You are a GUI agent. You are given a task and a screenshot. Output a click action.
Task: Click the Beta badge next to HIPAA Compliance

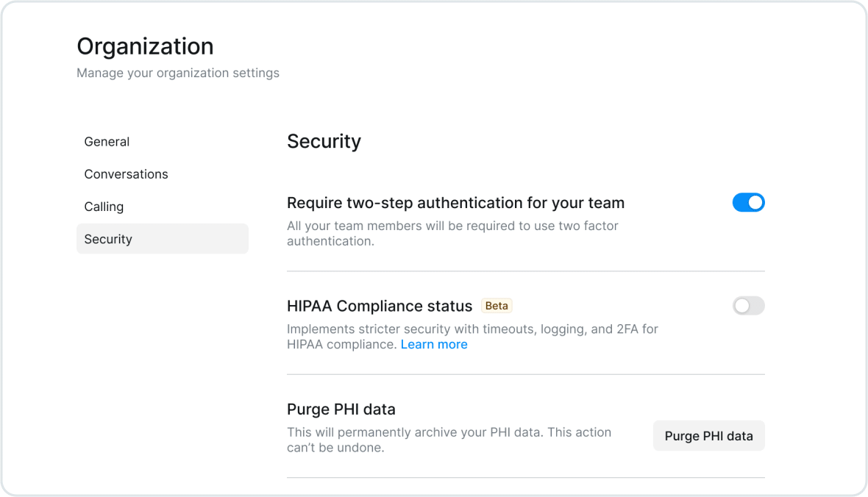497,306
